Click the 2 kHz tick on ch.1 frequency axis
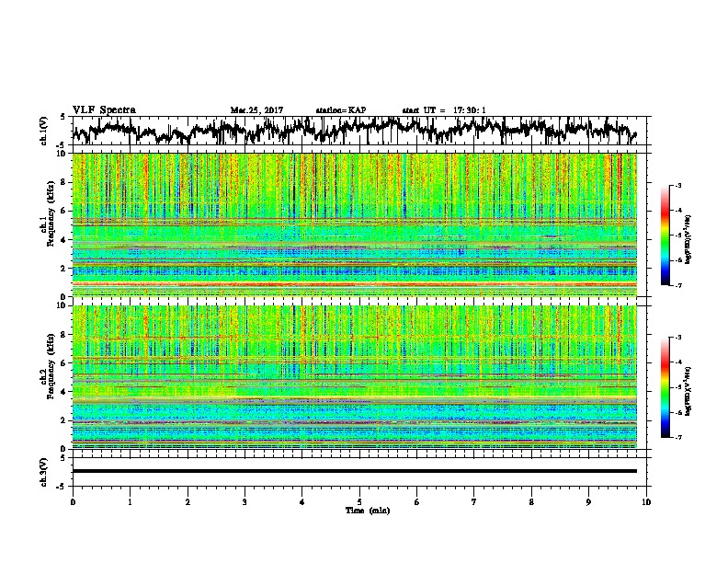The width and height of the screenshot is (728, 563). pos(63,268)
